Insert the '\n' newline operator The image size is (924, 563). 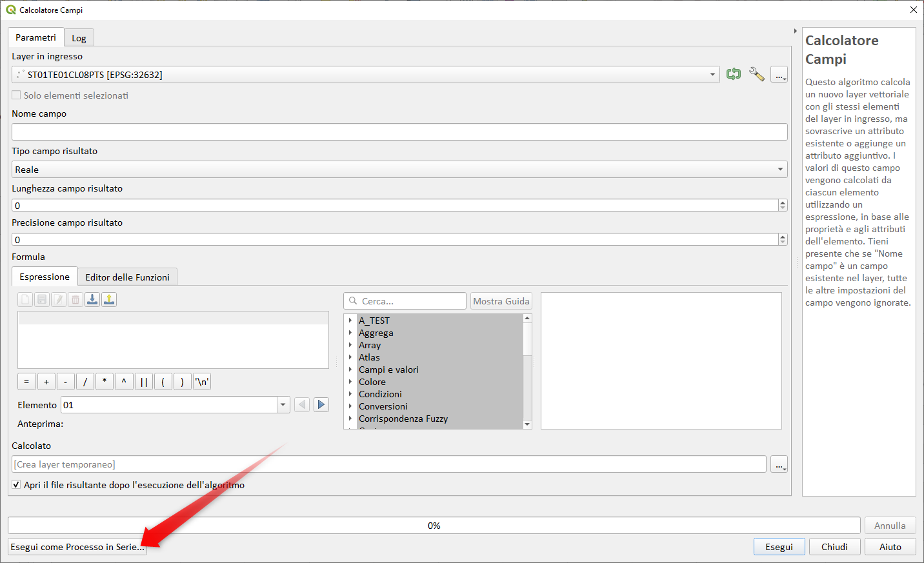pyautogui.click(x=202, y=382)
